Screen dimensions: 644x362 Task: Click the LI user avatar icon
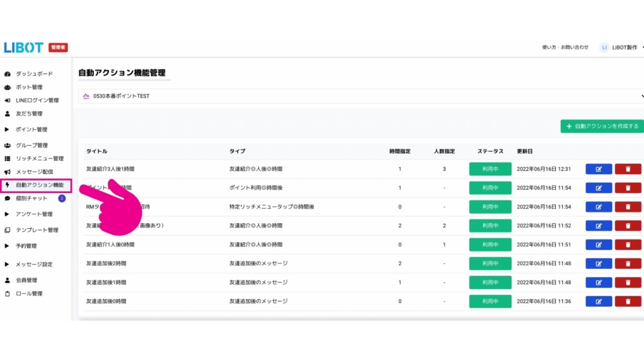pyautogui.click(x=604, y=47)
